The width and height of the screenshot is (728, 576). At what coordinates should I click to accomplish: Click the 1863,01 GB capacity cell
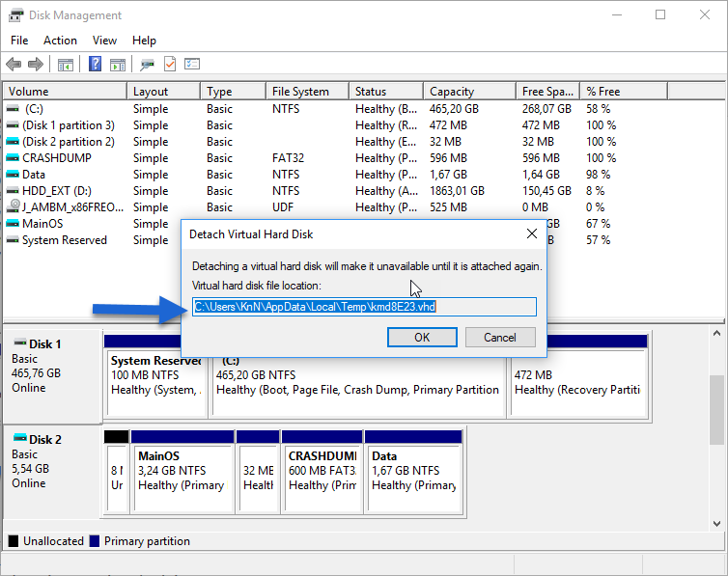(457, 191)
